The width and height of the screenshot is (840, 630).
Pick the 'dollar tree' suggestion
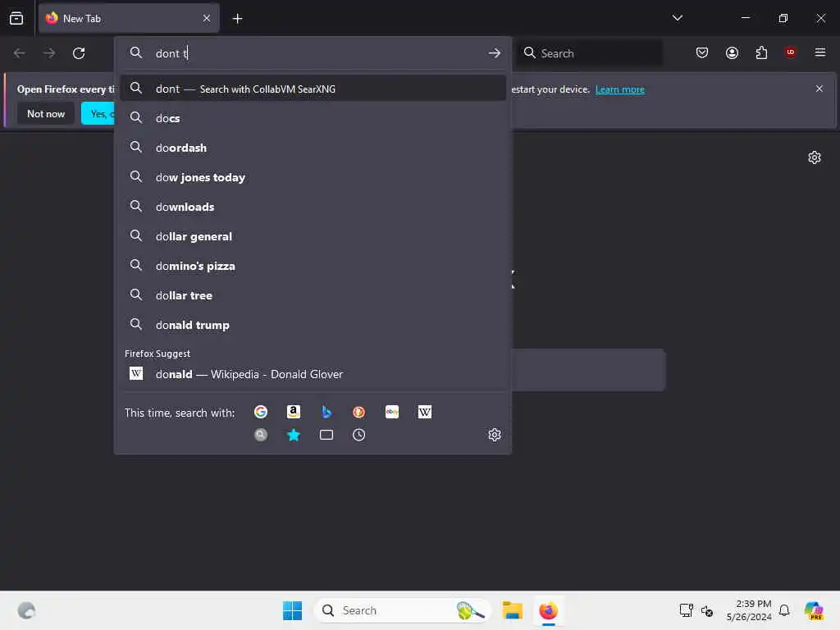tap(313, 295)
